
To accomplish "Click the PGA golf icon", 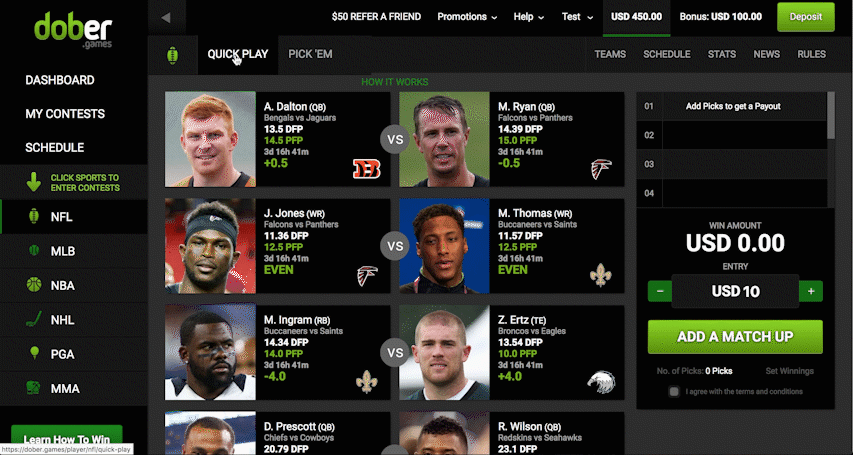I will point(34,353).
